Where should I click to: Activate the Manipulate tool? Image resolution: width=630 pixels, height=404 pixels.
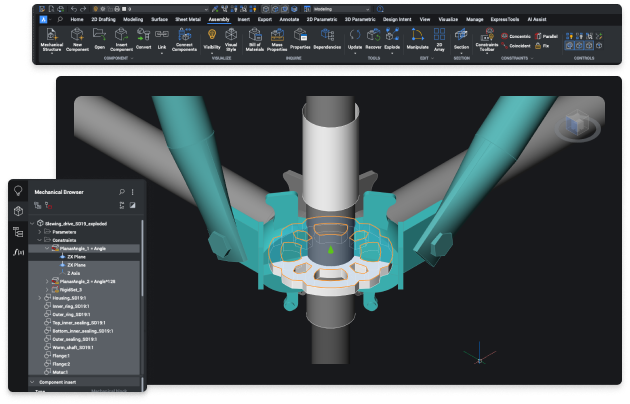coord(417,39)
